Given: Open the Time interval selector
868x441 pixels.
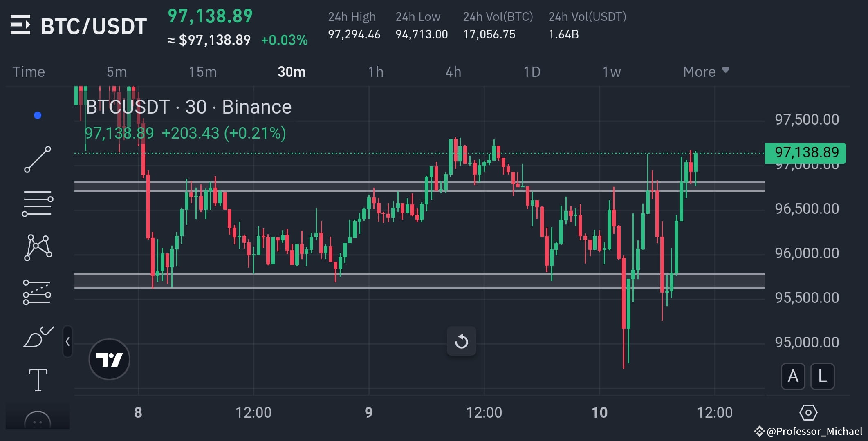Looking at the screenshot, I should pyautogui.click(x=29, y=72).
